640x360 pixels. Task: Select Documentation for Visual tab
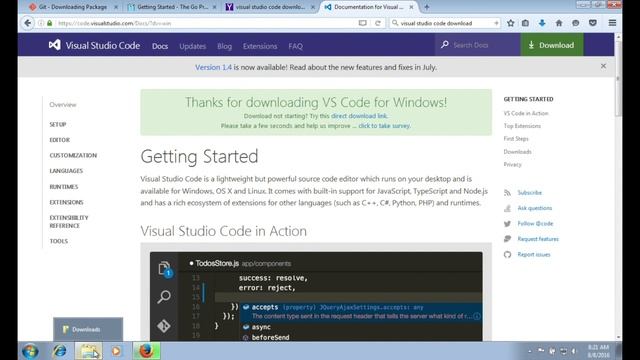(x=369, y=7)
